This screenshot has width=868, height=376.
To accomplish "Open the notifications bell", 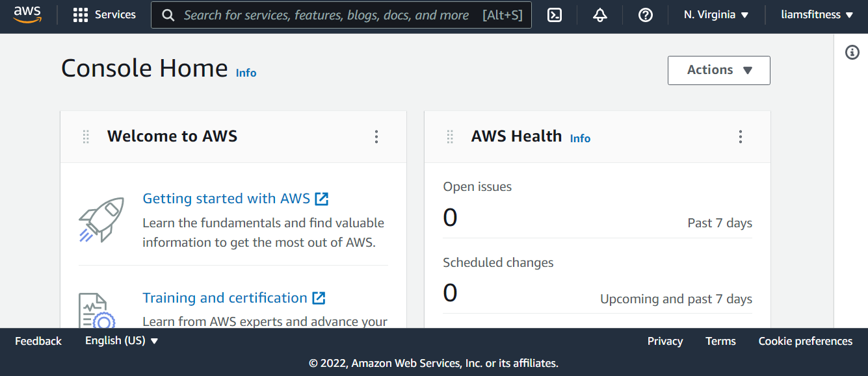I will [600, 15].
